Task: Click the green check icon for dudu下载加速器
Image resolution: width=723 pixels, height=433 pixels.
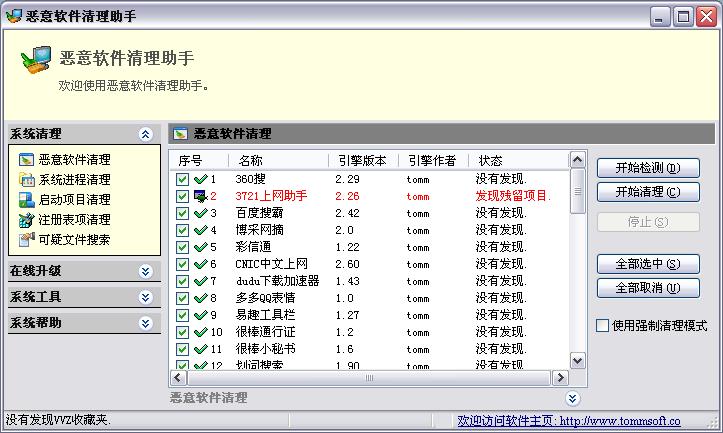Action: coord(201,281)
